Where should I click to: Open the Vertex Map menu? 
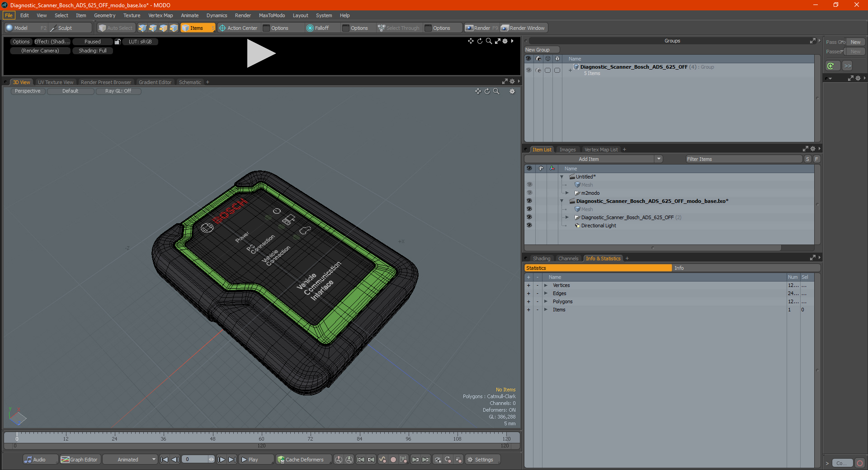click(x=160, y=15)
